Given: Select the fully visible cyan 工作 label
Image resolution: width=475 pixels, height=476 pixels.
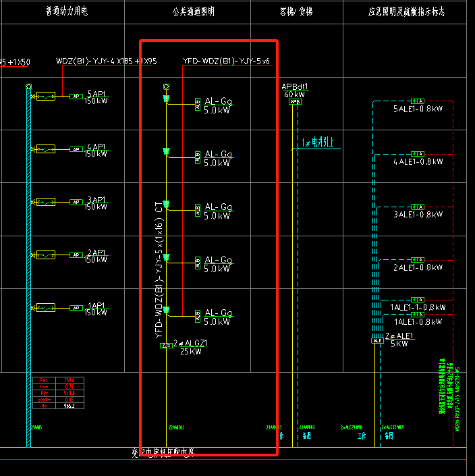Looking at the screenshot, I should point(362,436).
